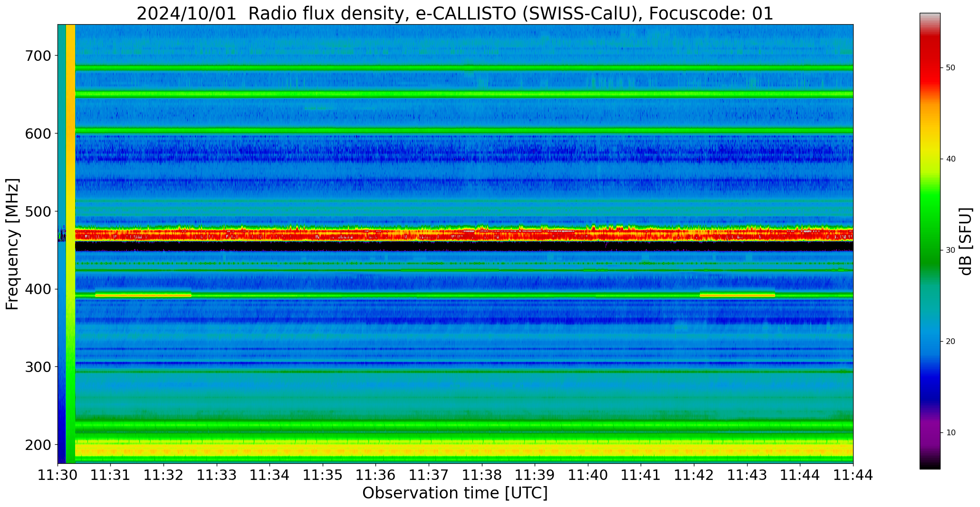Click the colorbar 20 tick label
The width and height of the screenshot is (980, 507).
tap(951, 342)
